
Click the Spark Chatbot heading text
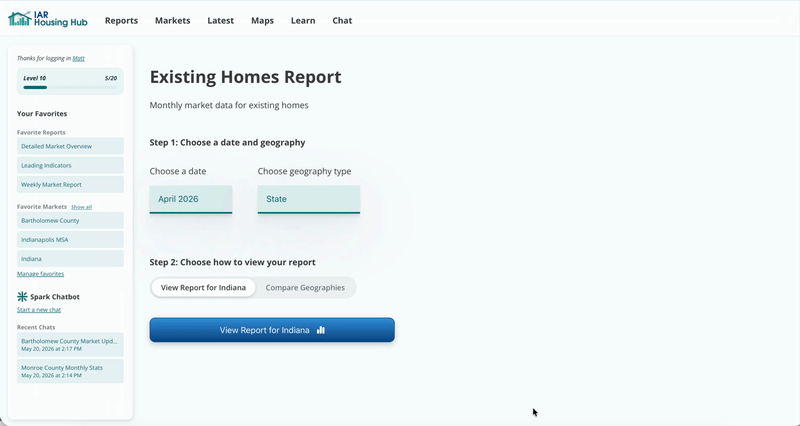(x=55, y=296)
